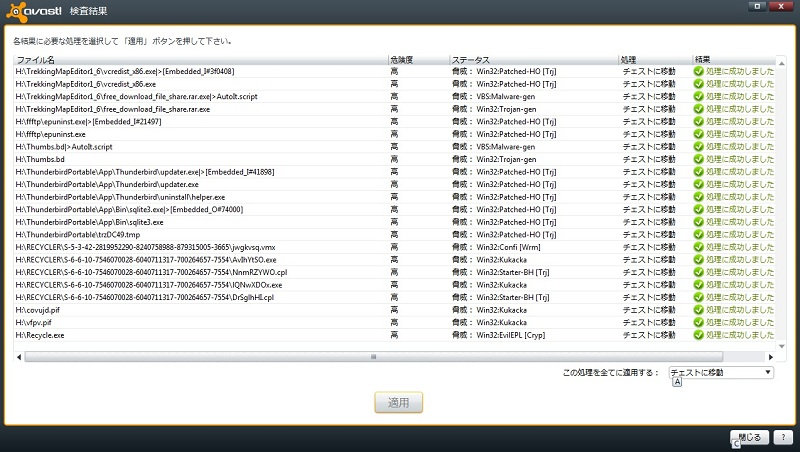Viewport: 800px width, 452px height.
Task: Click the 閉じる (Close) button
Action: [x=749, y=437]
